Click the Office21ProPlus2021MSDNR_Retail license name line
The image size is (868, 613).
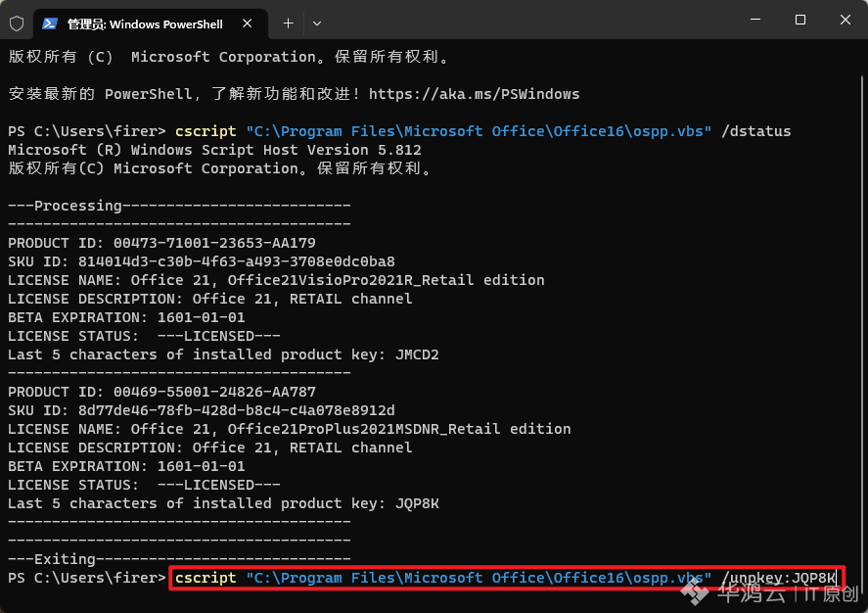pos(290,429)
